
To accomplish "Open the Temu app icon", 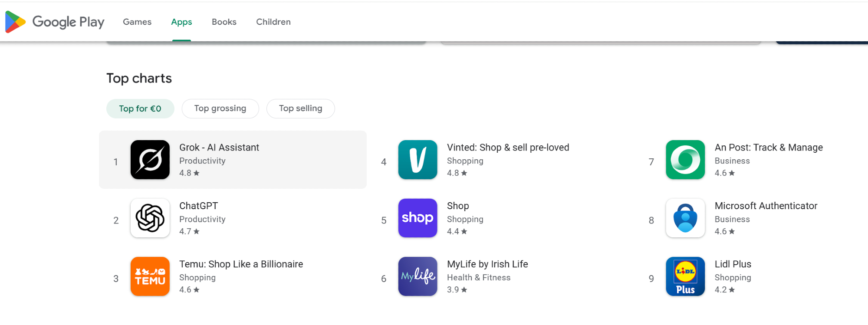I will pos(150,276).
